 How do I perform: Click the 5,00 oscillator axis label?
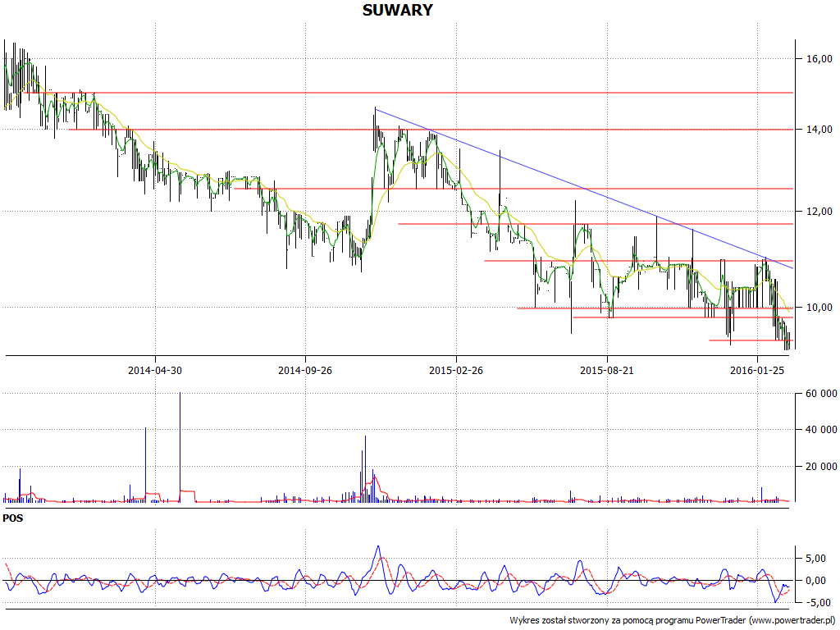(x=816, y=558)
